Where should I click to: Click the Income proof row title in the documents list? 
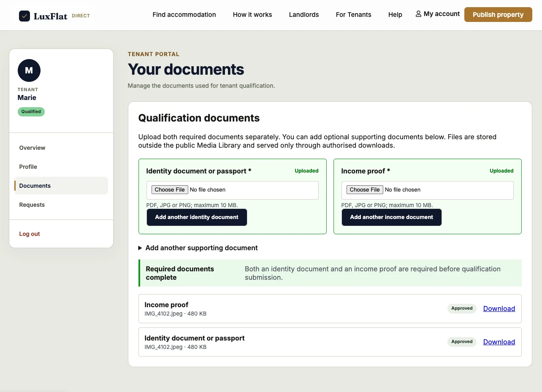tap(166, 305)
